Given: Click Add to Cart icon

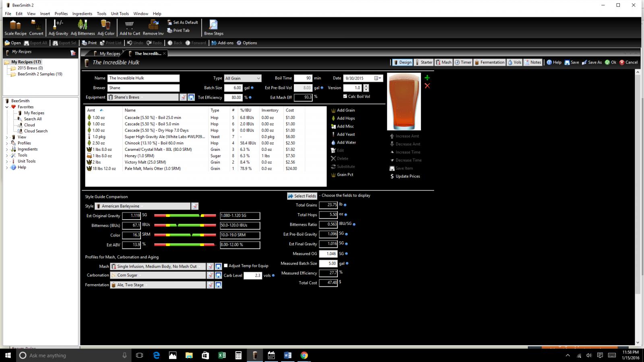Looking at the screenshot, I should 130,28.
